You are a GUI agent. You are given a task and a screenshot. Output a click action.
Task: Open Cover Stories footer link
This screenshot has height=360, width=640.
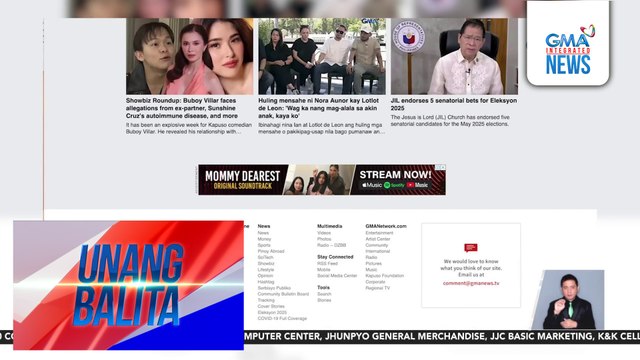point(271,306)
